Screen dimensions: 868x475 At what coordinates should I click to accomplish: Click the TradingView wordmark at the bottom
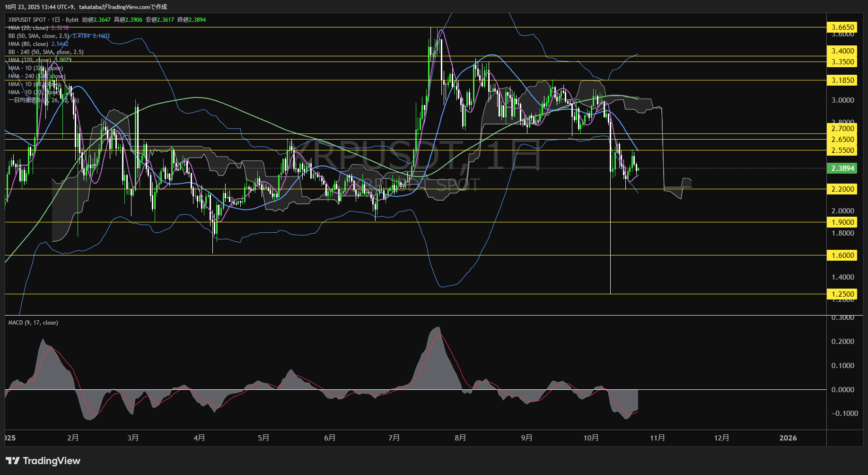(x=52, y=461)
